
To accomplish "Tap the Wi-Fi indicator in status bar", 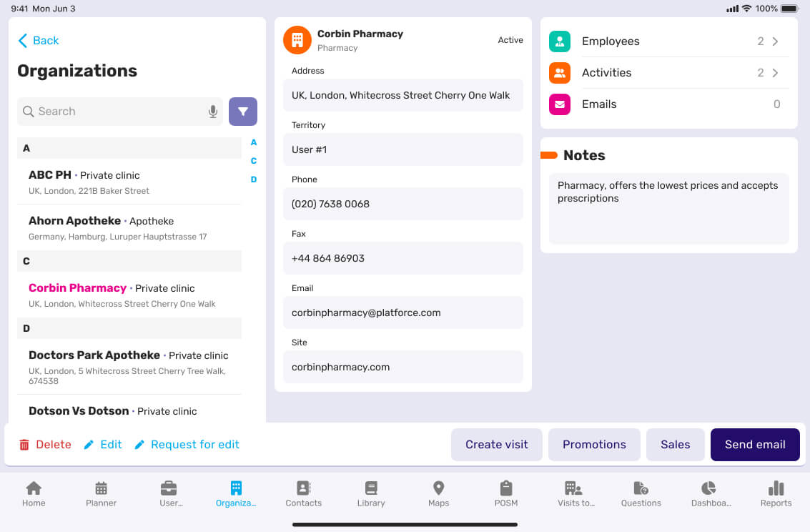I will click(746, 9).
